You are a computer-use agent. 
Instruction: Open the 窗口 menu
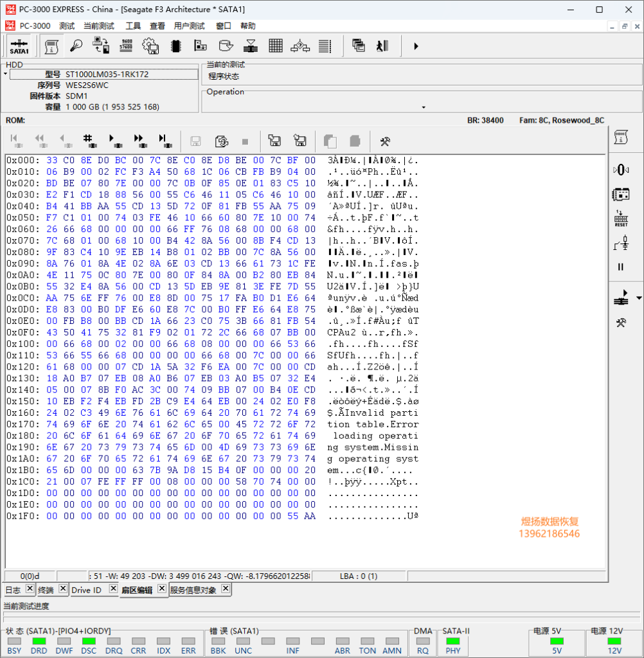[223, 26]
